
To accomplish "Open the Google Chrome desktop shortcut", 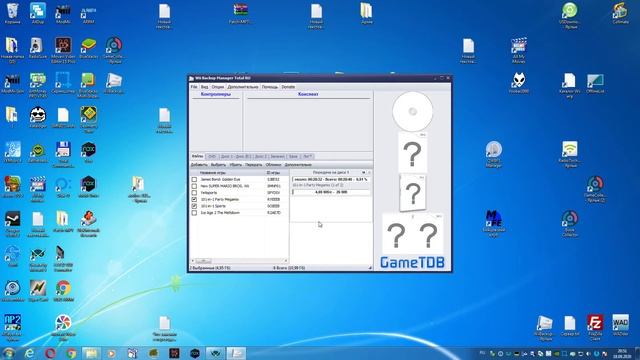I will (63, 291).
